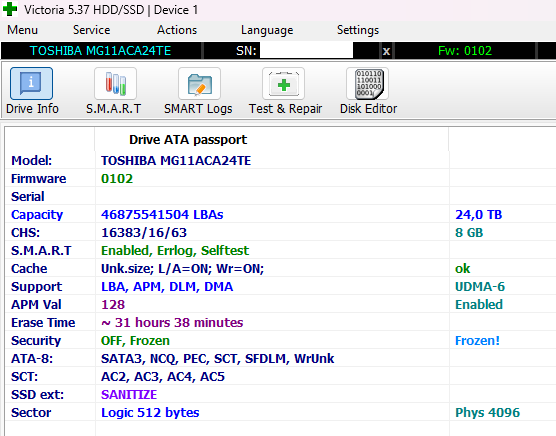Select the Cache value 'Unk.size; L/A=ON; Wr=ON;'
556x436 pixels.
(x=183, y=269)
